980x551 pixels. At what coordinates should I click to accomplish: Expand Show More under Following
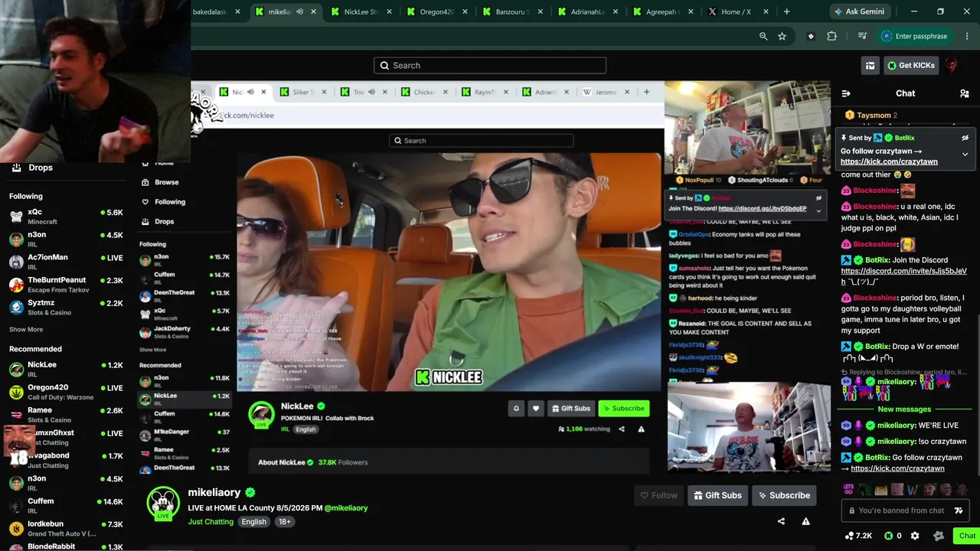(26, 330)
